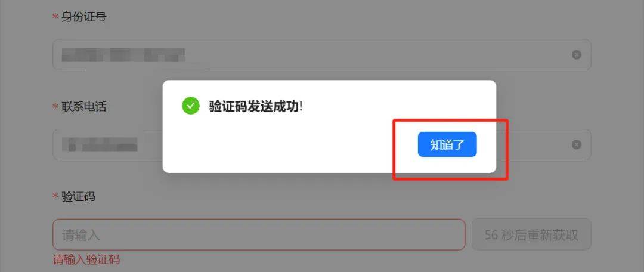Click into the 验证码 input box
644x272 pixels.
tap(259, 234)
